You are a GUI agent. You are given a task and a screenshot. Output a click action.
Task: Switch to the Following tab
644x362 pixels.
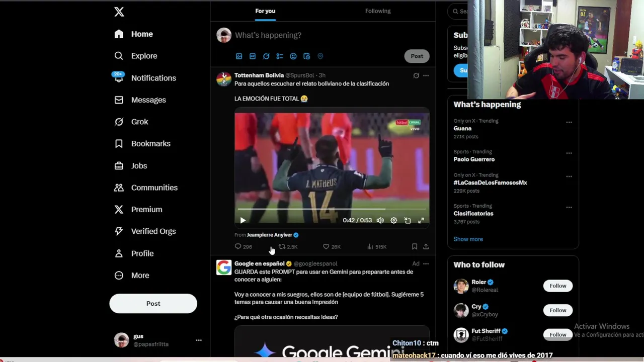[x=378, y=11]
